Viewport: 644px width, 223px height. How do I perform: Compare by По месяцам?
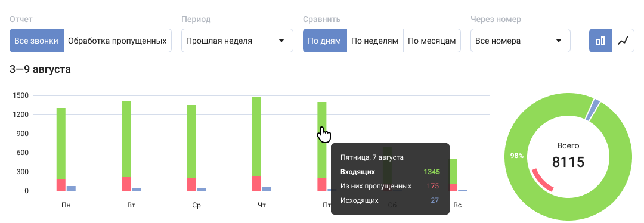[x=432, y=41]
